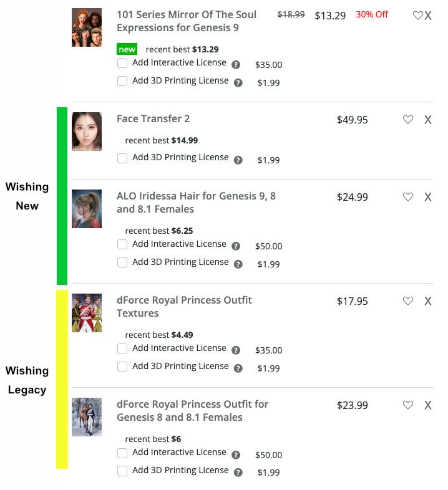Check 3D Printing License for Face Transfer 2
Screen dimensions: 448x490
point(122,158)
